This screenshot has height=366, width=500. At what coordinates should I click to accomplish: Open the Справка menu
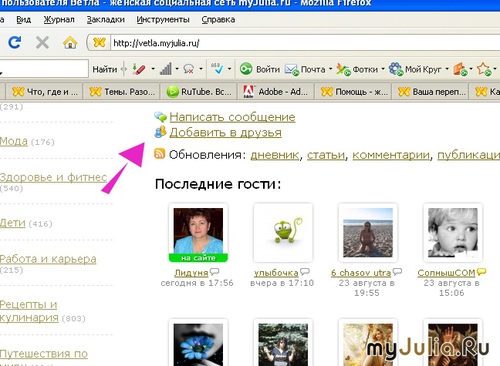pos(218,20)
